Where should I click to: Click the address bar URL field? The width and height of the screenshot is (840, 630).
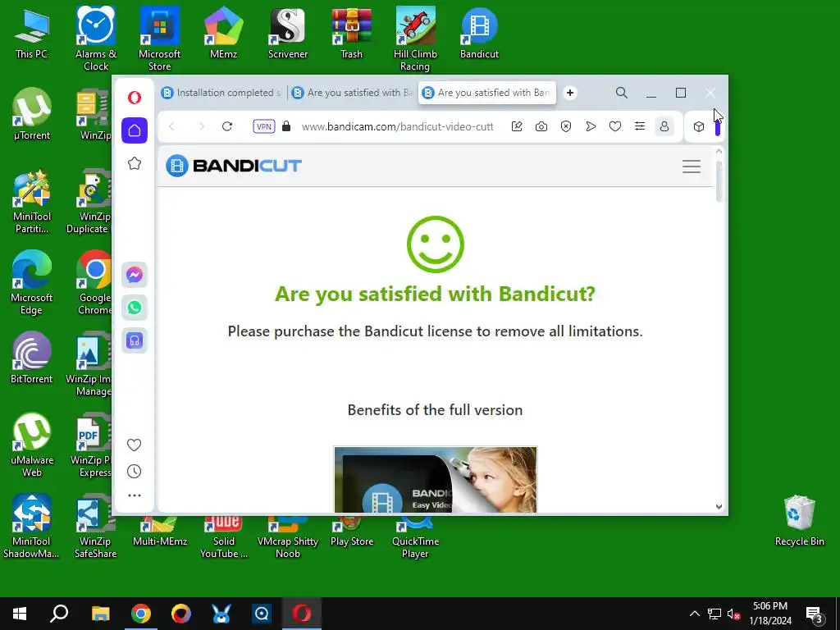coord(397,127)
